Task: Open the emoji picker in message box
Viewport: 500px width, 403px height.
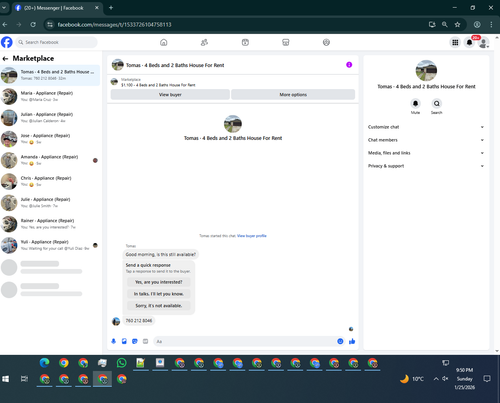Action: [340, 341]
